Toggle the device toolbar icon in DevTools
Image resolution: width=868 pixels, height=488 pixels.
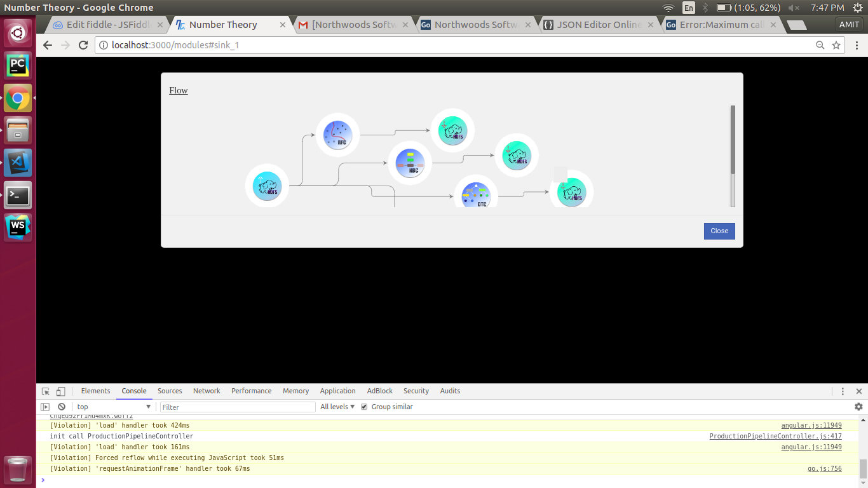(x=60, y=391)
